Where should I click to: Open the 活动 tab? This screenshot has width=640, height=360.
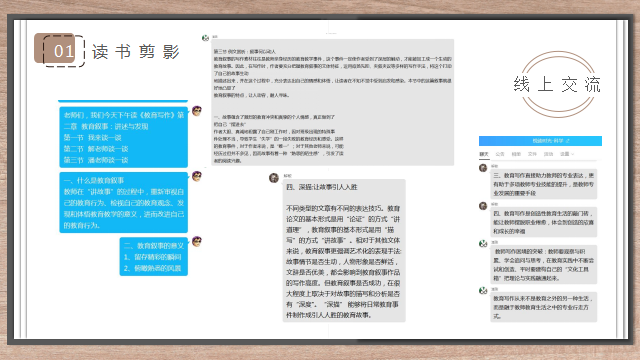click(548, 154)
